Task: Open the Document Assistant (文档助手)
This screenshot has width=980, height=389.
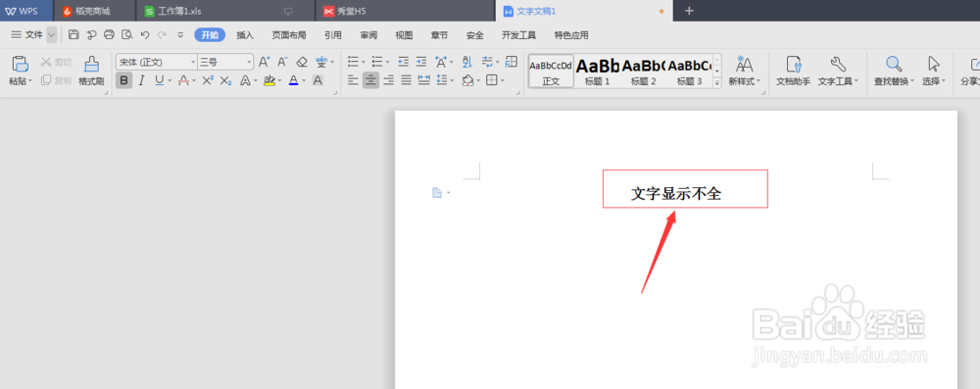Action: [x=793, y=72]
